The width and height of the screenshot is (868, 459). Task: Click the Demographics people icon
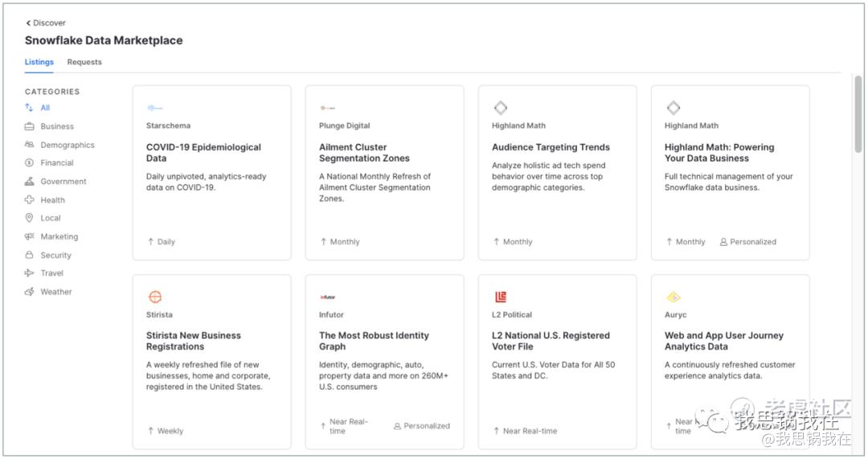[30, 145]
